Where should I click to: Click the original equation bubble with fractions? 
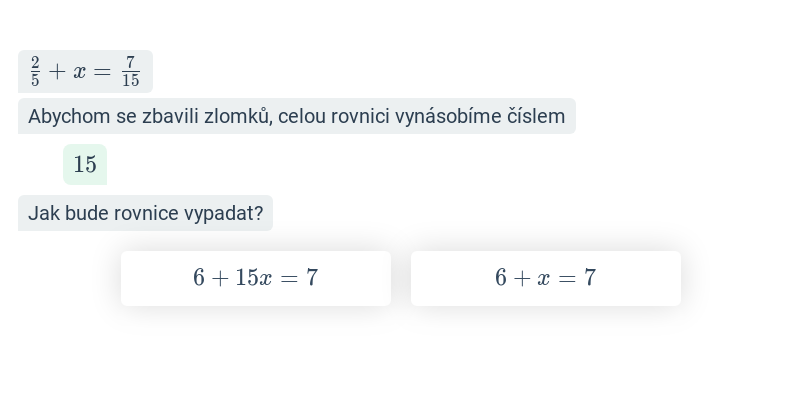(85, 71)
